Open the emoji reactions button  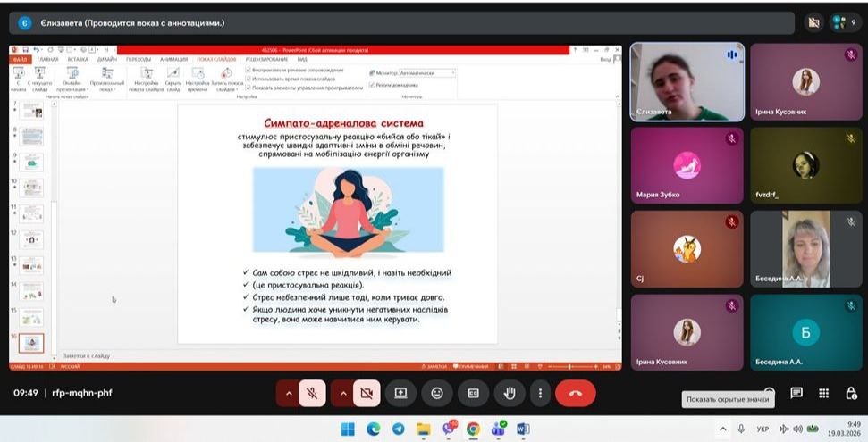pos(437,393)
